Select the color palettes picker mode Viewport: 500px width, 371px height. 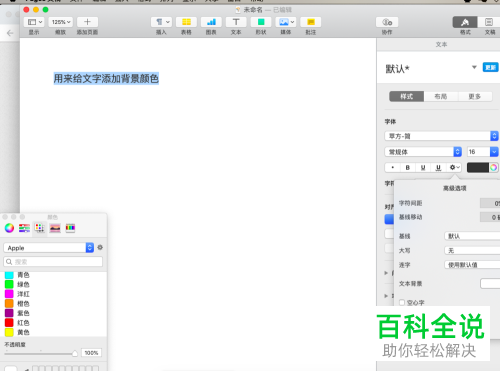coord(40,228)
